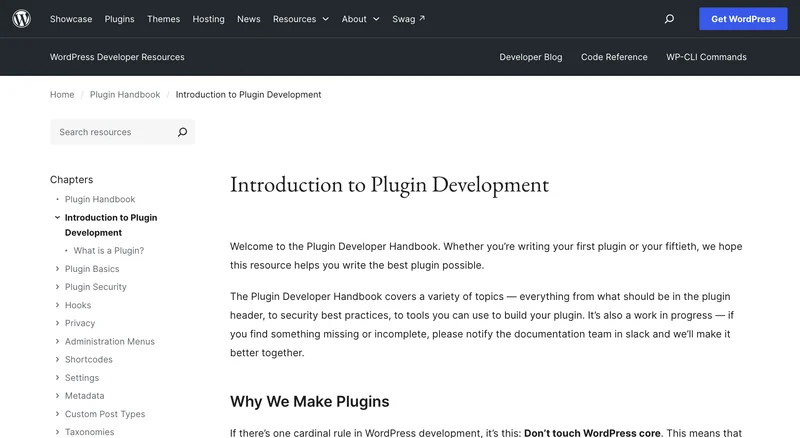Expand the Metadata chapter chevron
800x438 pixels.
coord(57,396)
